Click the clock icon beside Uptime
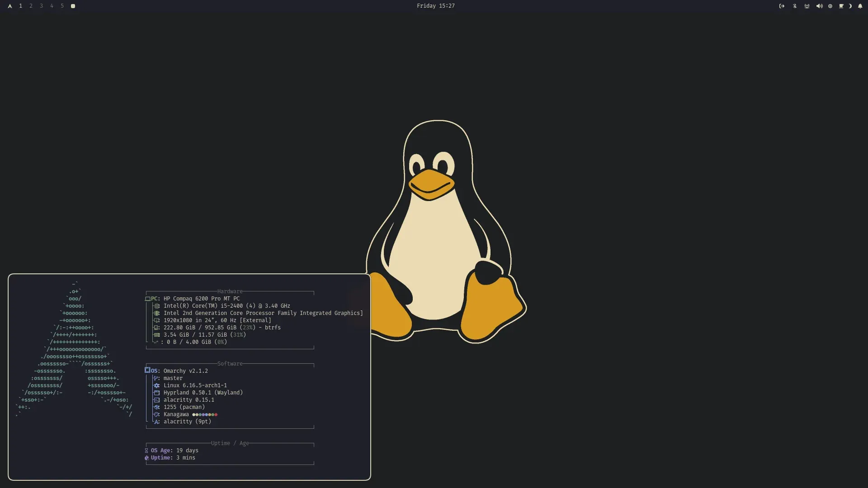 (x=146, y=458)
